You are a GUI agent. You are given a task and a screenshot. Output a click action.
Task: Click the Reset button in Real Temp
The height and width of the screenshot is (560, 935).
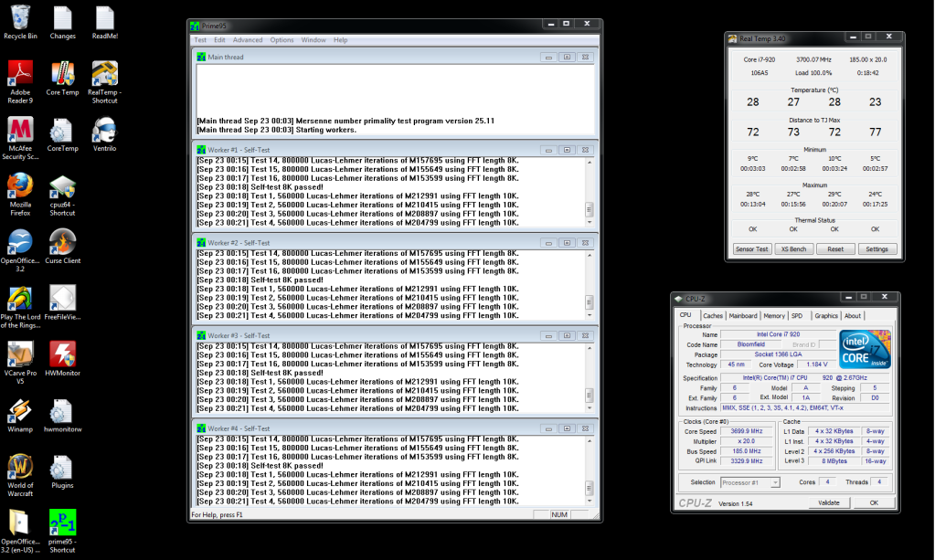point(835,249)
